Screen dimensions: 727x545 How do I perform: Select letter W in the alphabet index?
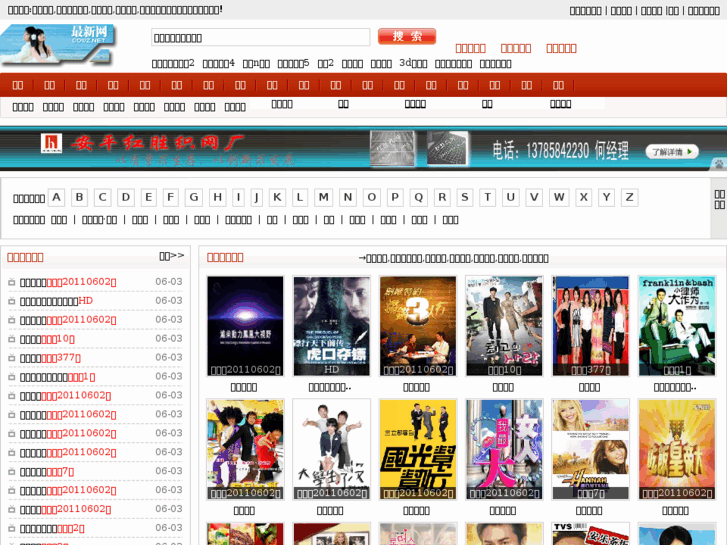coord(559,198)
